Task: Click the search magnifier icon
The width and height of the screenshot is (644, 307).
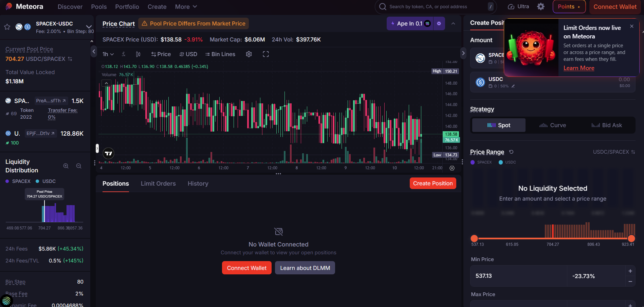Action: pos(383,6)
